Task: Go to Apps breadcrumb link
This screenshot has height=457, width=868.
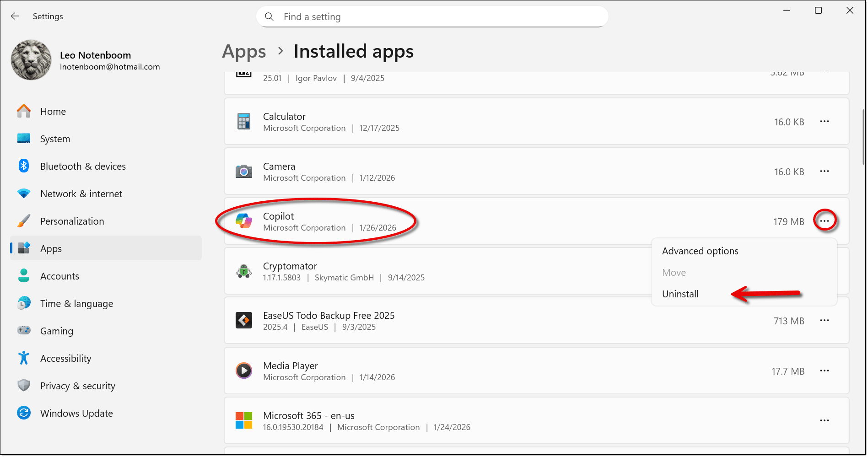Action: pyautogui.click(x=244, y=52)
